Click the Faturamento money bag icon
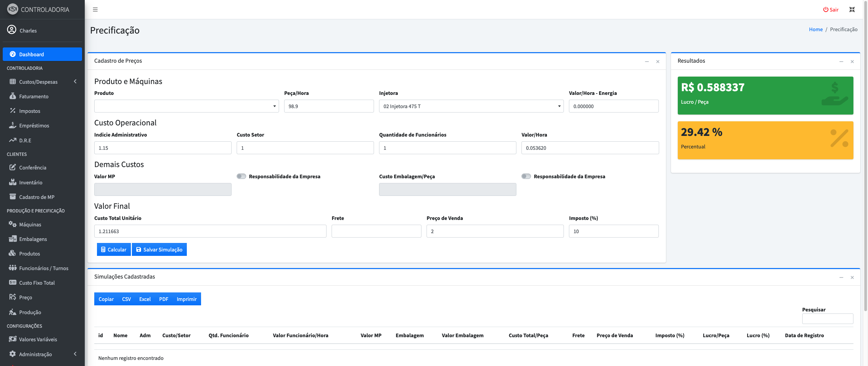Screen dimensions: 868x366 tap(13, 96)
